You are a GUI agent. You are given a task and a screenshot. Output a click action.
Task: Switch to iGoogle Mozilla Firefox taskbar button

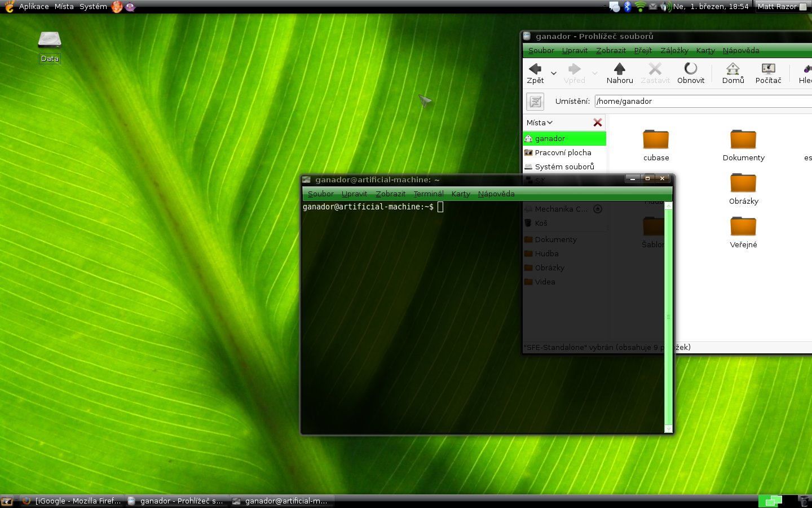(72, 501)
